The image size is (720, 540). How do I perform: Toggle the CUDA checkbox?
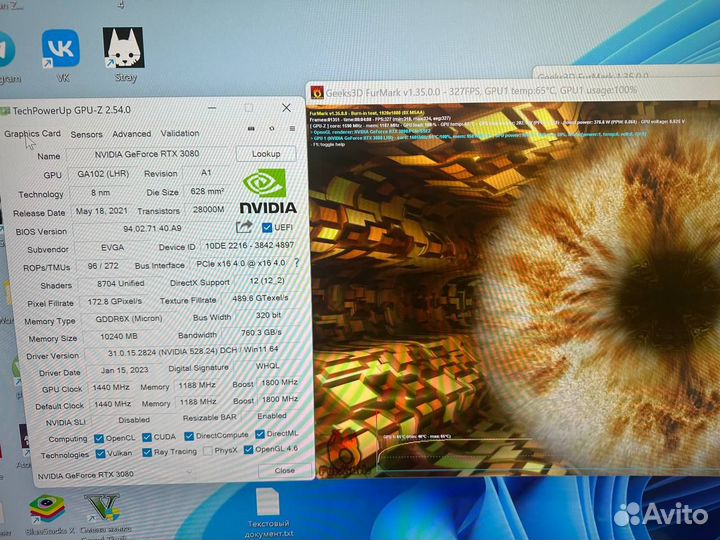tap(147, 437)
